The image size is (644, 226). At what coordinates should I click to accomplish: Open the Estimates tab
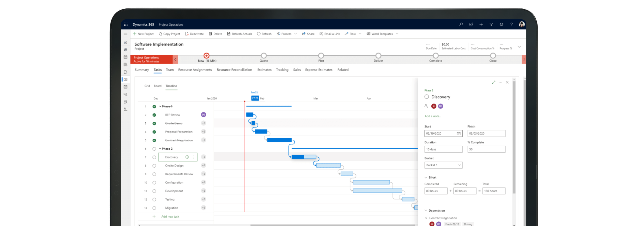(x=264, y=70)
